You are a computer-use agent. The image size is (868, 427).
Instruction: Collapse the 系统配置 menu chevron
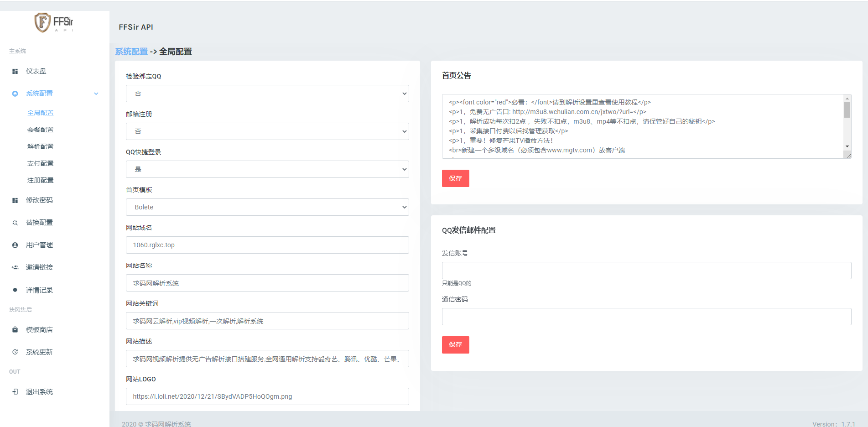coord(96,94)
